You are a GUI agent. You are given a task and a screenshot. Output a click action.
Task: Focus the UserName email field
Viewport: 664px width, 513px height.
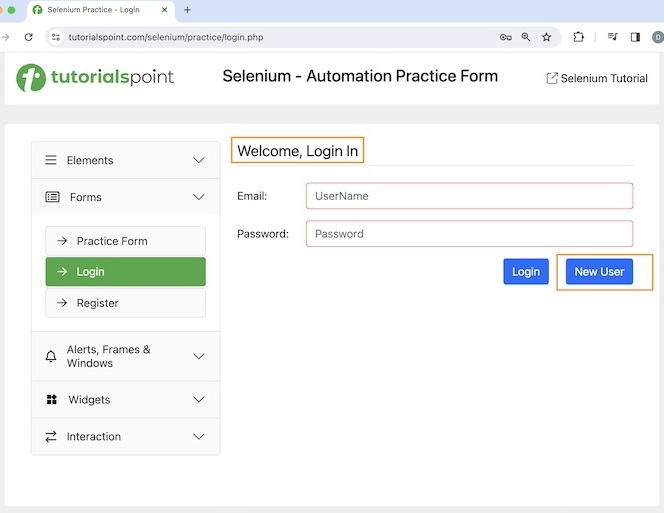click(x=469, y=196)
